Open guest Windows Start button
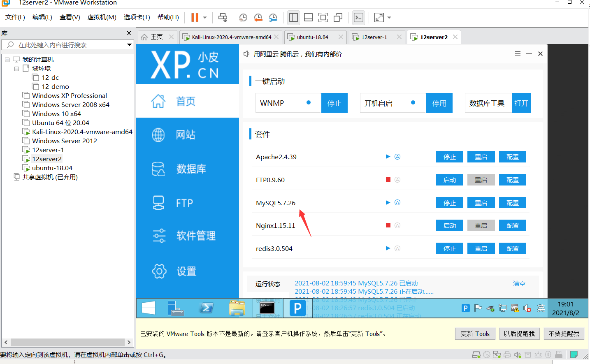The image size is (590, 364). click(x=149, y=308)
